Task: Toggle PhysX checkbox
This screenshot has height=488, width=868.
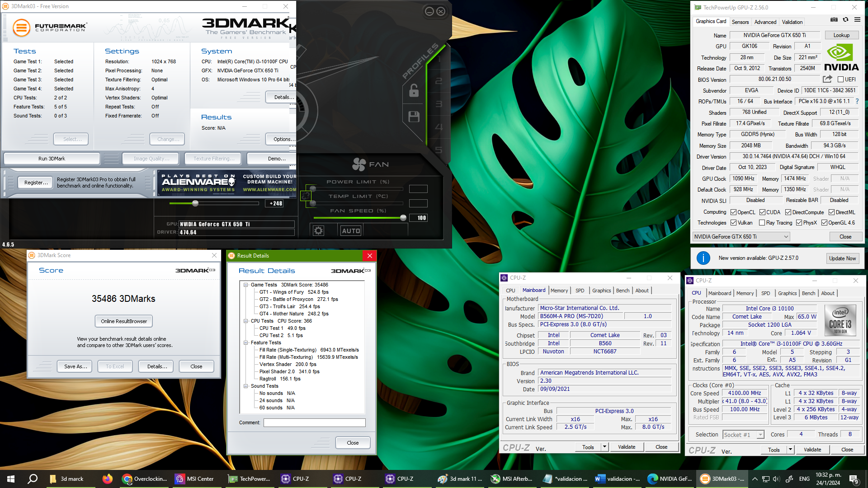Action: (x=799, y=223)
